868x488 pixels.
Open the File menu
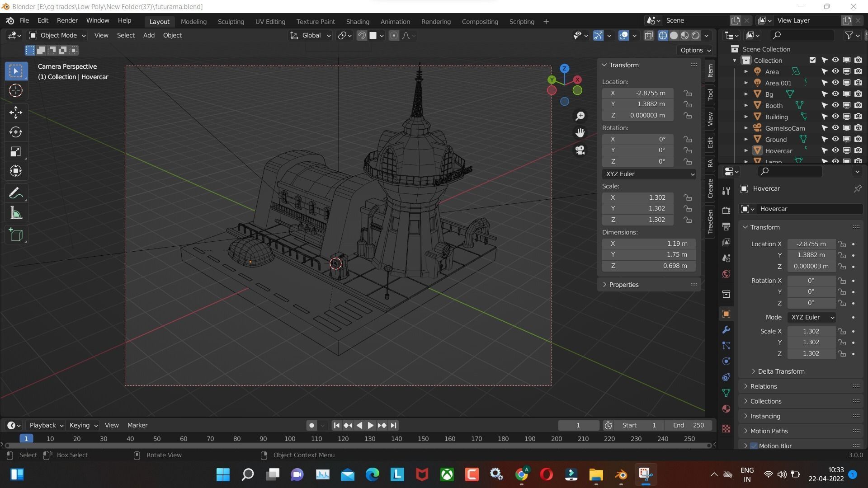point(24,21)
